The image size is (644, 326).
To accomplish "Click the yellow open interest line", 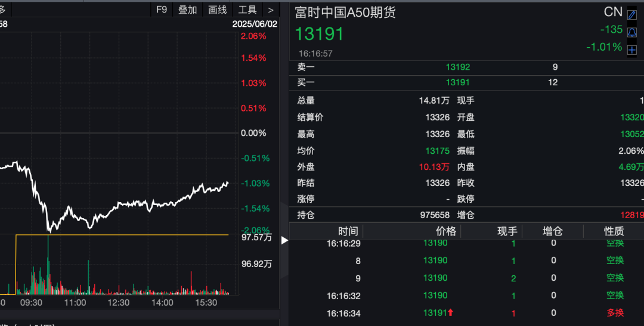I will click(119, 235).
